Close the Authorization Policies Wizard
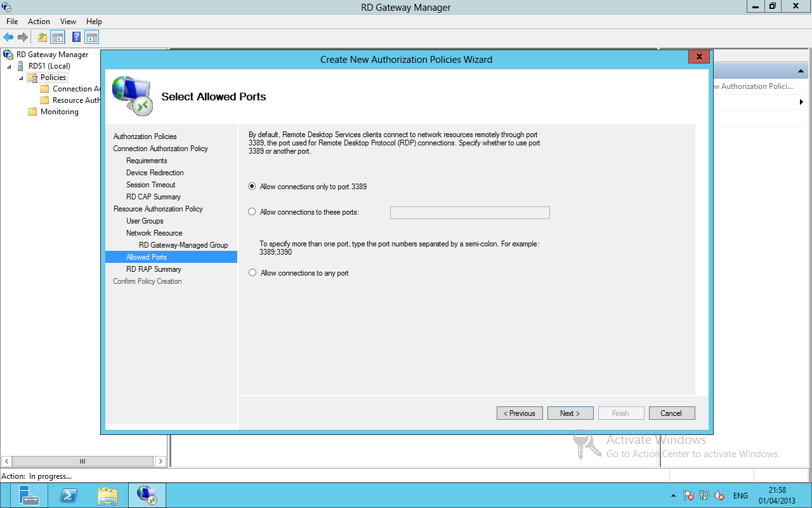 698,57
